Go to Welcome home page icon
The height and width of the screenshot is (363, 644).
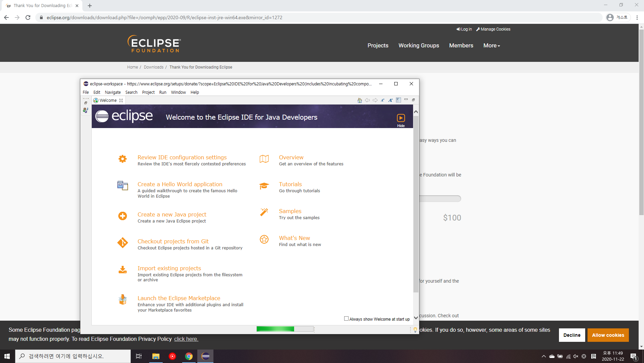pyautogui.click(x=360, y=100)
